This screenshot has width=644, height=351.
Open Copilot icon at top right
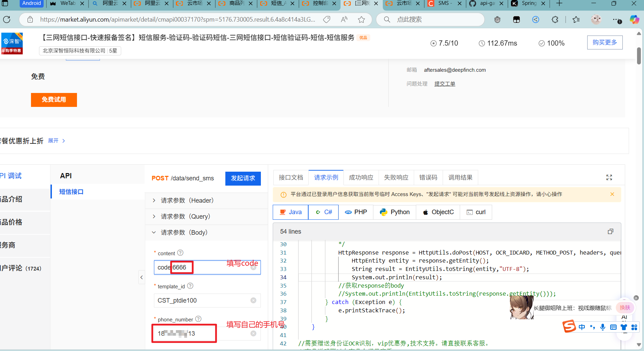coord(634,19)
